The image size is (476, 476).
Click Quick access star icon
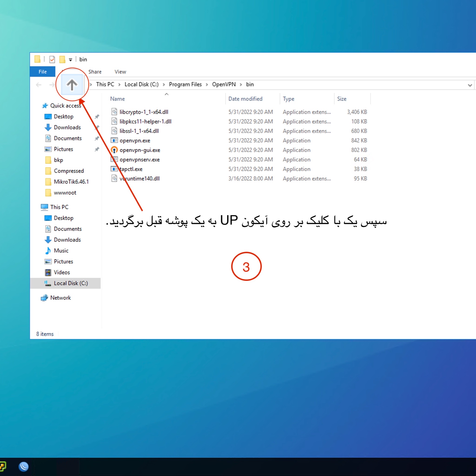tap(45, 106)
